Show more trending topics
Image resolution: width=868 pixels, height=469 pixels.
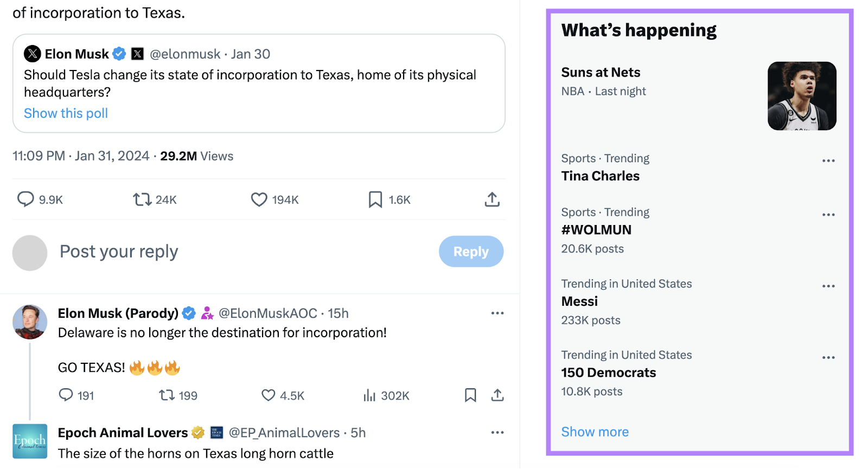click(x=595, y=432)
